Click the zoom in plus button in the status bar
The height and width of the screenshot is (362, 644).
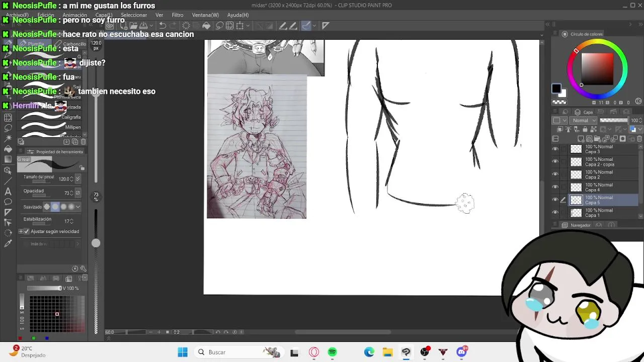coord(159,332)
